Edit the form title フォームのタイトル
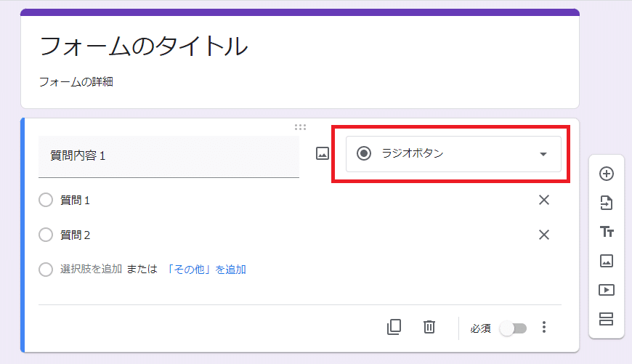This screenshot has width=632, height=364. [x=144, y=46]
